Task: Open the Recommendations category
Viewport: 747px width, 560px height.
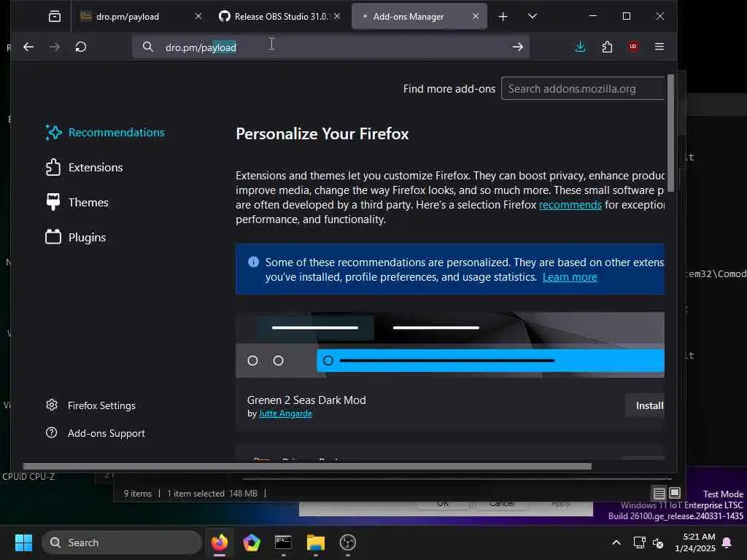Action: point(105,133)
